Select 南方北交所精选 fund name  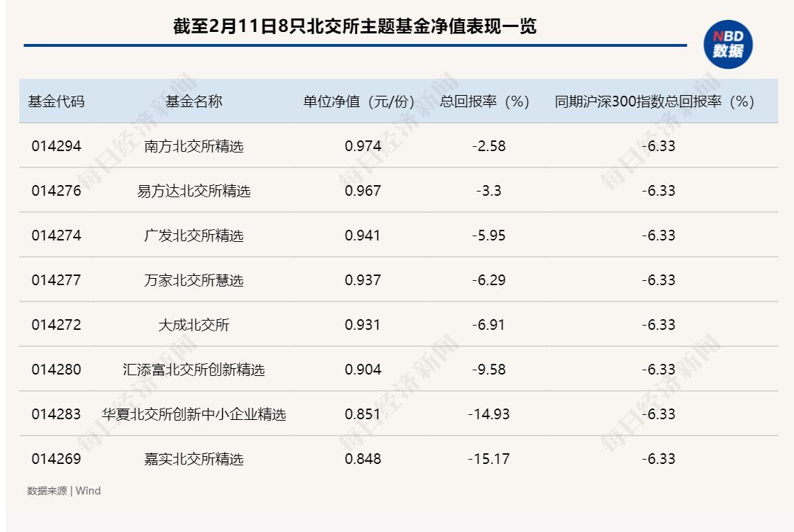[194, 147]
